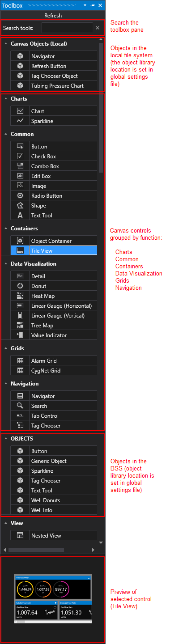Select Text Tool in the OBJECTS list
This screenshot has width=170, height=644.
(53, 491)
